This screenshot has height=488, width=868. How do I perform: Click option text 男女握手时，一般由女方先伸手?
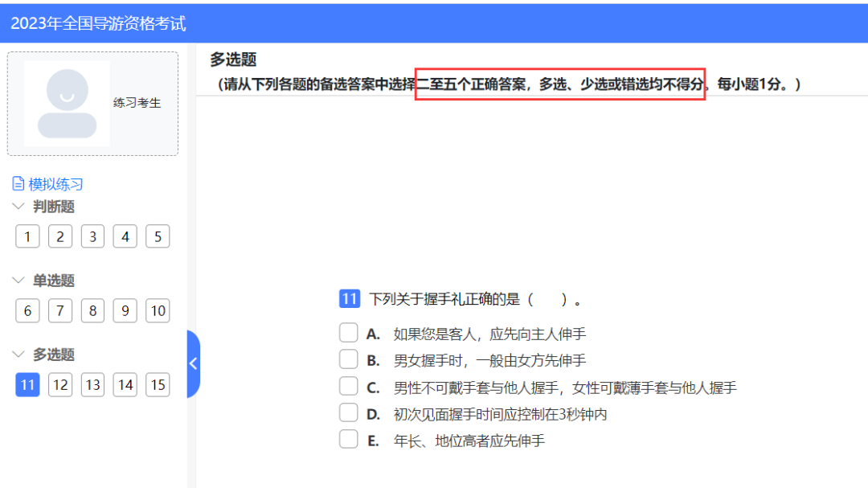(489, 361)
